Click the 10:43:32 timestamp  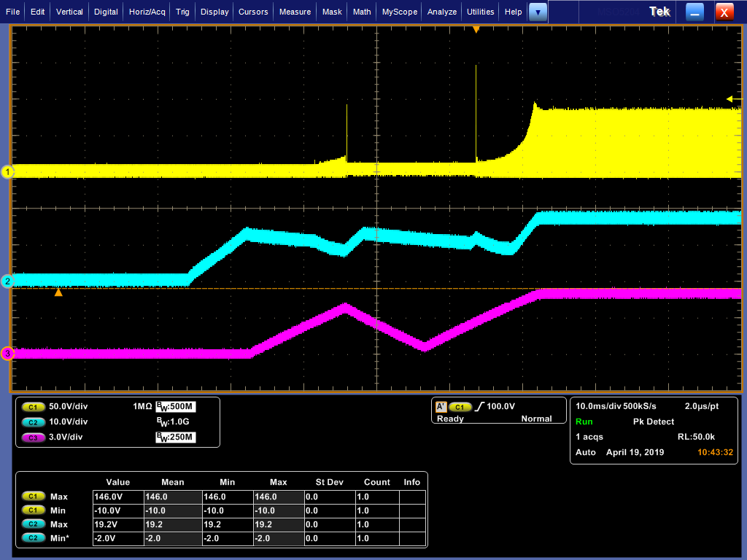pos(715,452)
